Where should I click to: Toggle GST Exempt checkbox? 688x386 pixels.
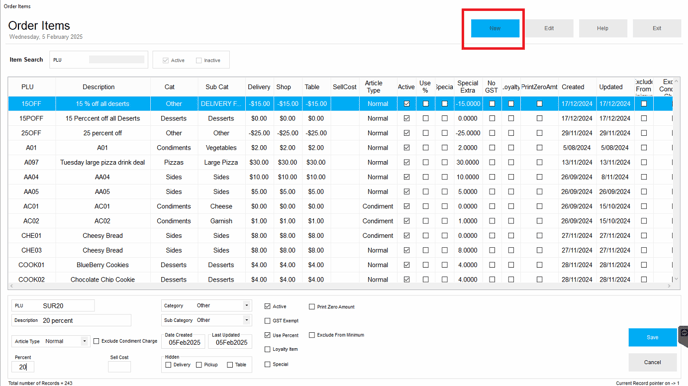coord(267,321)
